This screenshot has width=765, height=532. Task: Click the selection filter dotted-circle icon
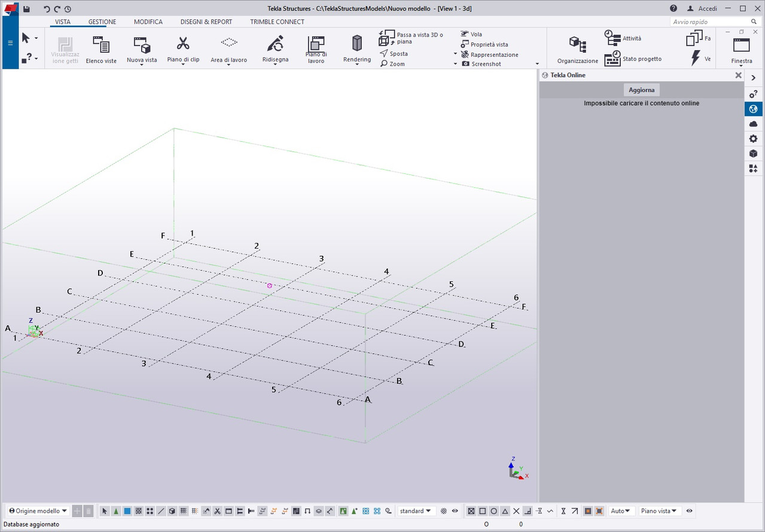444,511
